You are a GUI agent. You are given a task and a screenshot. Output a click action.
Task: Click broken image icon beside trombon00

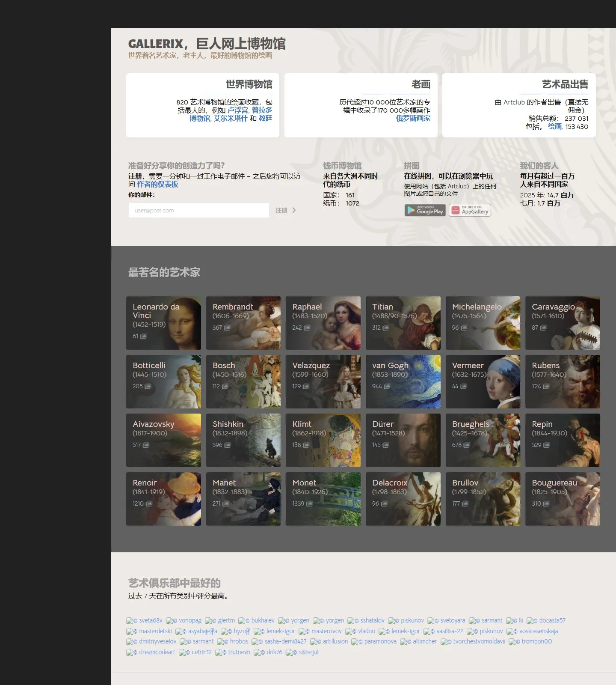512,642
